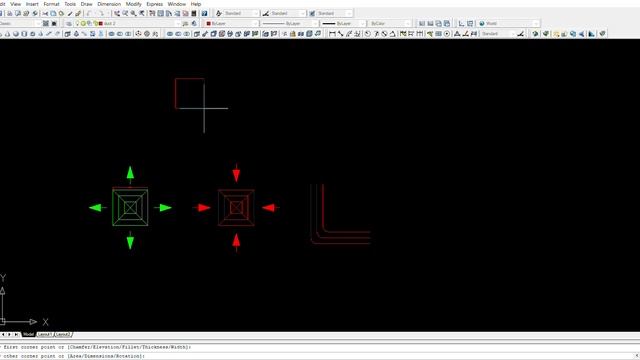Click the Linear Dimension icon
The image size is (640, 360).
pyautogui.click(x=332, y=34)
